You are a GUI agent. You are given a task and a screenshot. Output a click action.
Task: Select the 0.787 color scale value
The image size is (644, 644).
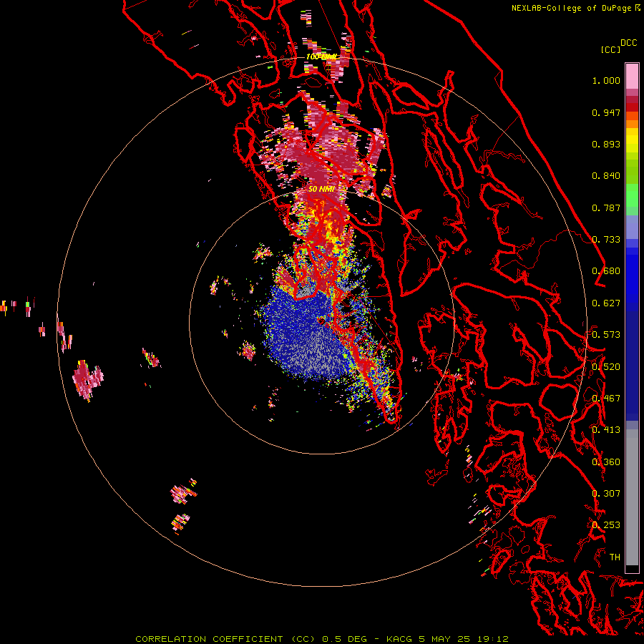[x=606, y=208]
